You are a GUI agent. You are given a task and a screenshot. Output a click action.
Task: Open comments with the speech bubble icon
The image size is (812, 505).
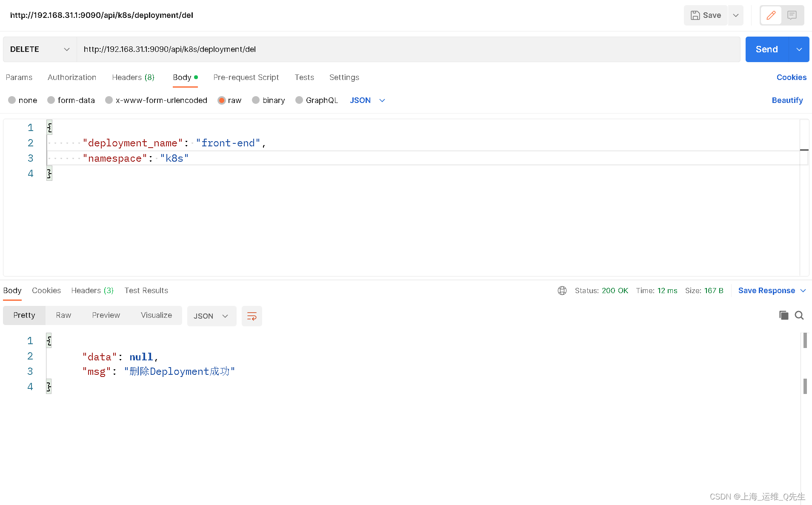(x=792, y=15)
